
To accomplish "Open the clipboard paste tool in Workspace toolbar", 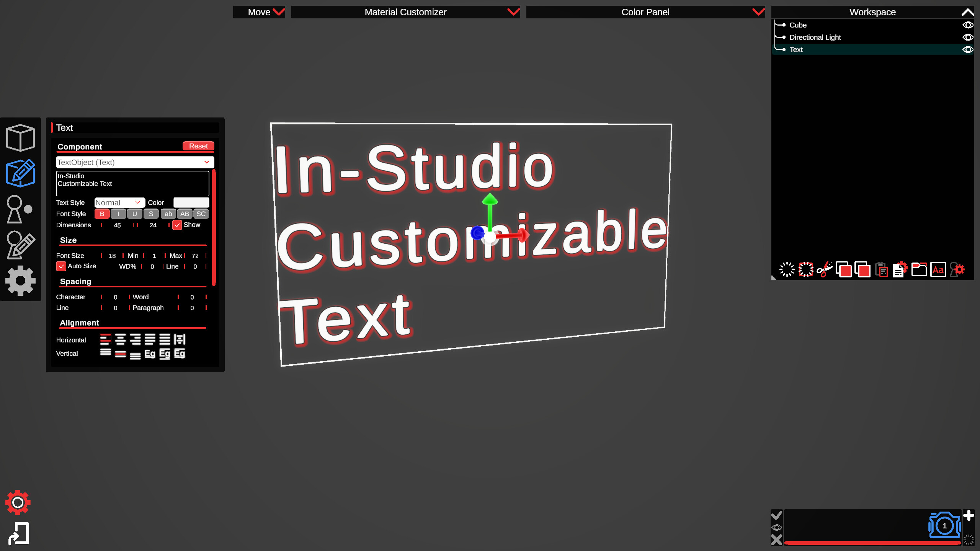I will [882, 270].
